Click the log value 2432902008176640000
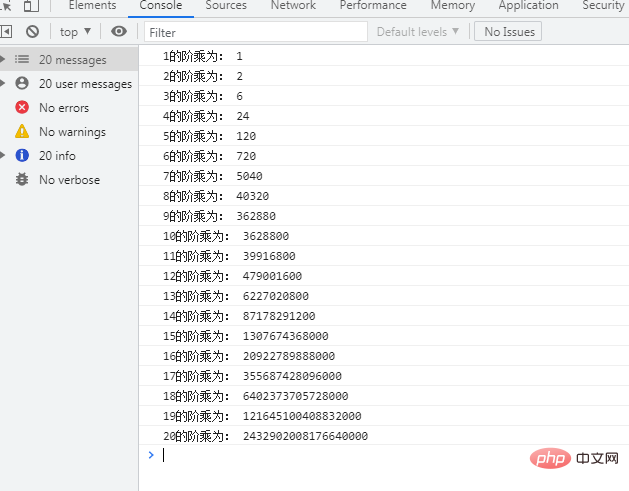 click(x=305, y=436)
